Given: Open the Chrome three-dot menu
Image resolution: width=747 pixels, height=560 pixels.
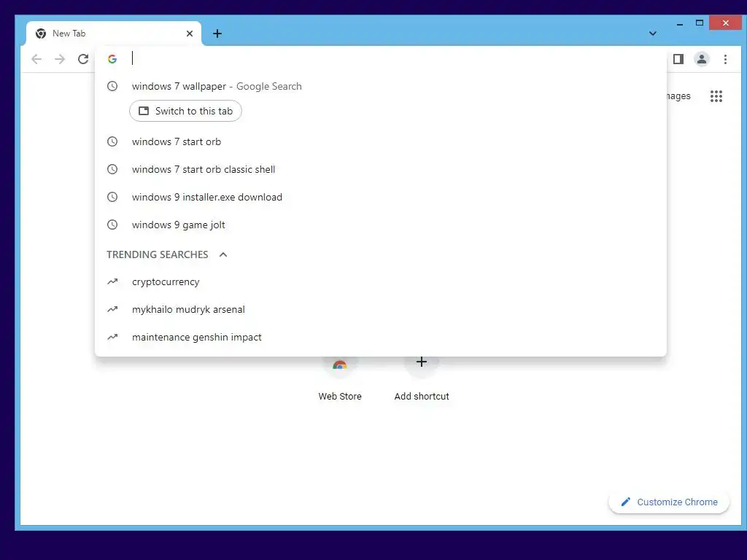Looking at the screenshot, I should [x=725, y=59].
